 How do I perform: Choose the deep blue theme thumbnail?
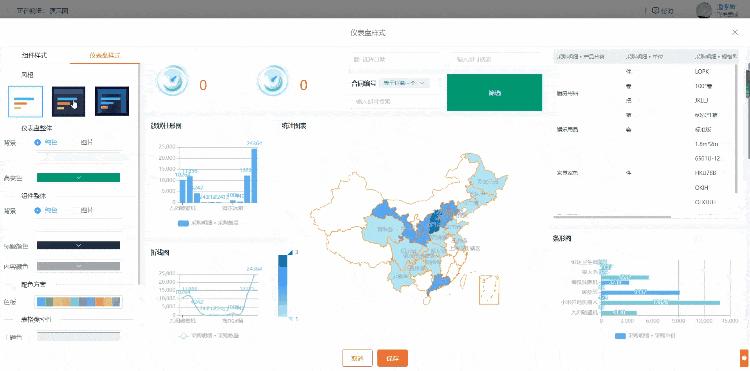pyautogui.click(x=112, y=101)
